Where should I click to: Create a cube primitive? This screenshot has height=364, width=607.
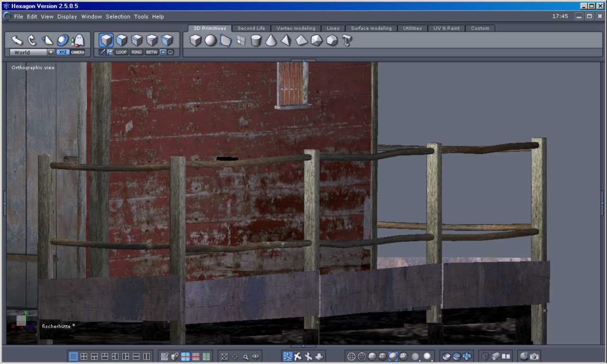195,40
